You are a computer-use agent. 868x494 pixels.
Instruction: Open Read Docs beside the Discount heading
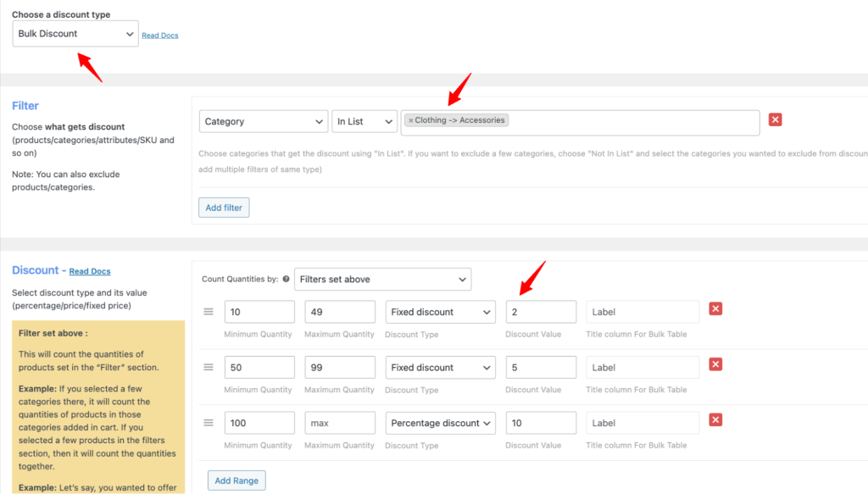tap(89, 270)
